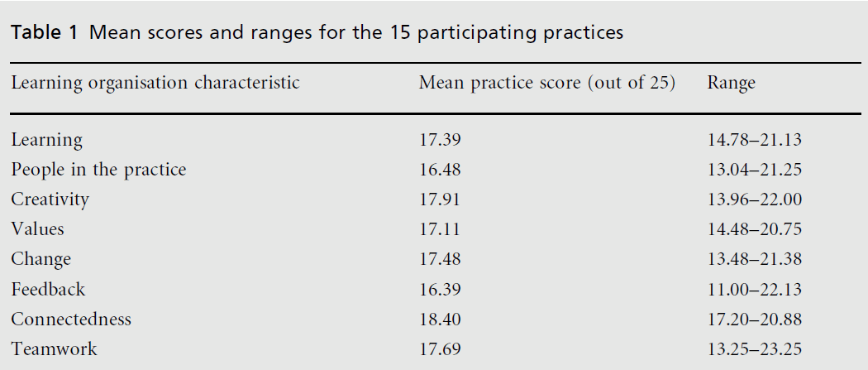This screenshot has width=868, height=370.
Task: Click the Table 1 caption title
Action: tap(317, 34)
